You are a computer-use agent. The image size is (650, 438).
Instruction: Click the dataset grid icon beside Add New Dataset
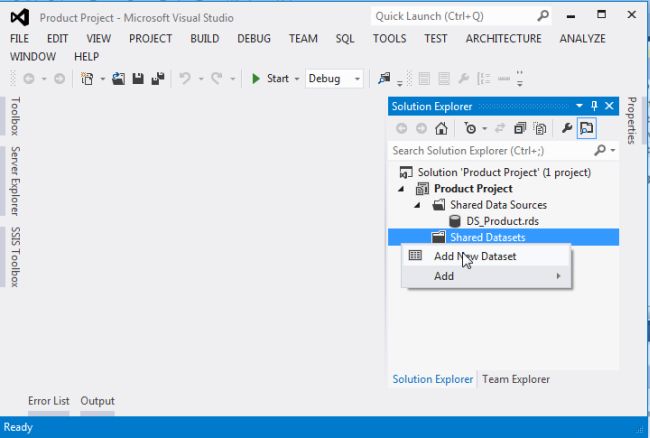415,255
